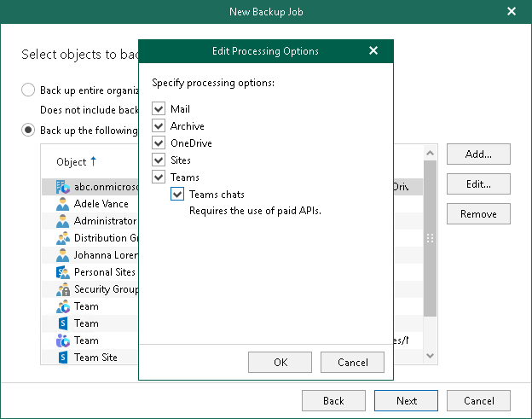Click the Distribution Group icon

tap(63, 238)
